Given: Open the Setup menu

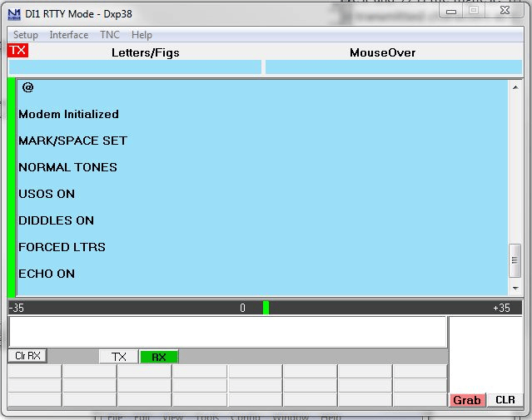Looking at the screenshot, I should [26, 35].
